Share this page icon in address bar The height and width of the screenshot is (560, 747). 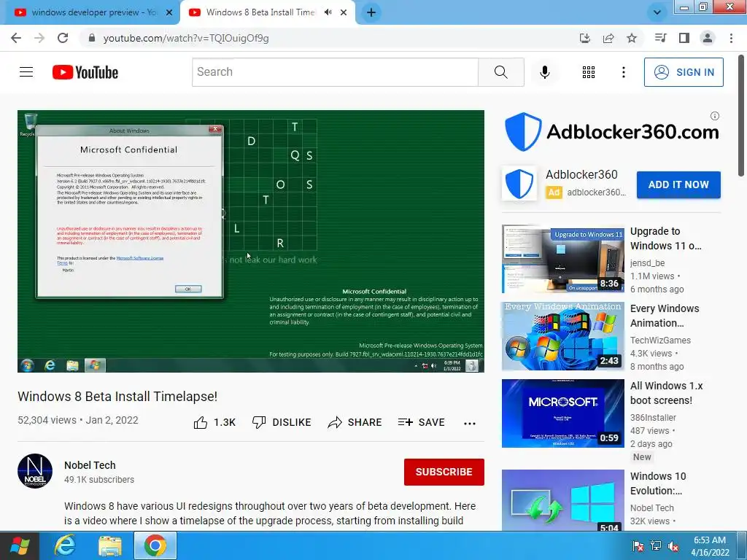click(608, 38)
